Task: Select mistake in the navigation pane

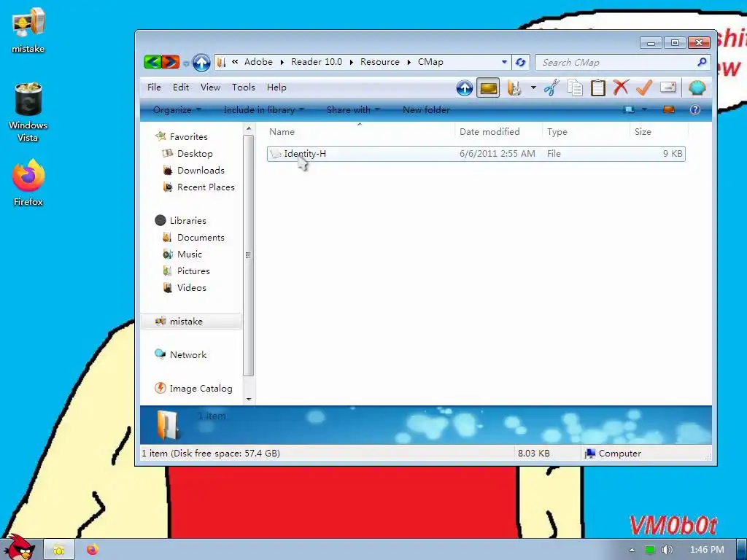Action: pyautogui.click(x=192, y=322)
